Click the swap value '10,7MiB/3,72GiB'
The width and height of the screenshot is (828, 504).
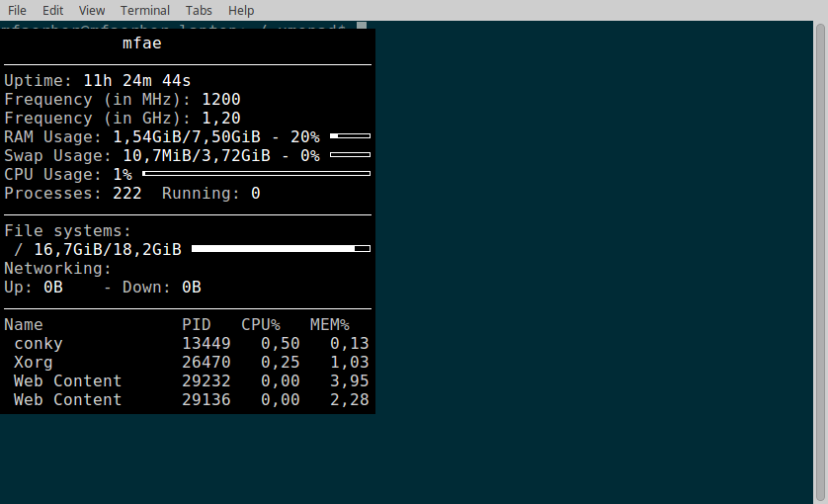(197, 156)
